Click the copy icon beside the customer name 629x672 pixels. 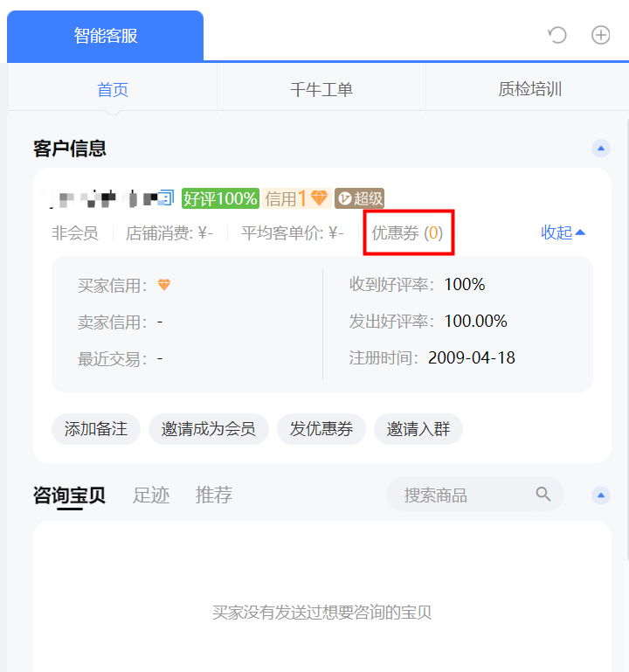(x=167, y=198)
